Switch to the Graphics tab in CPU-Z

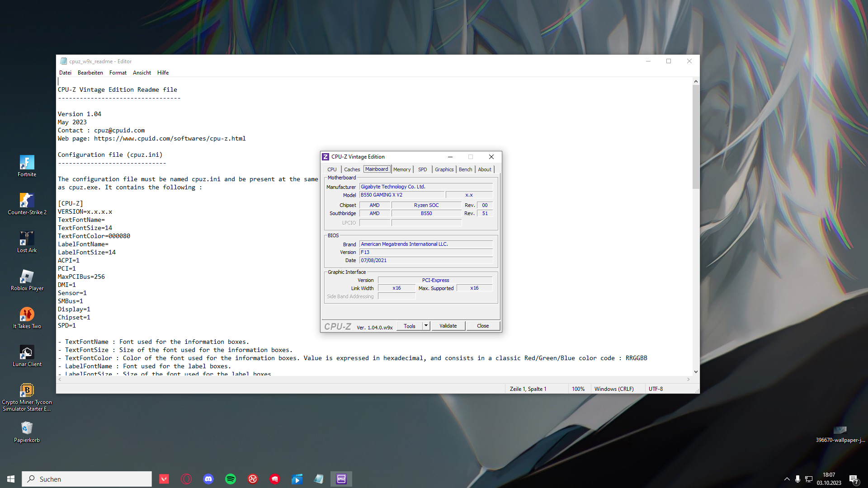coord(444,169)
